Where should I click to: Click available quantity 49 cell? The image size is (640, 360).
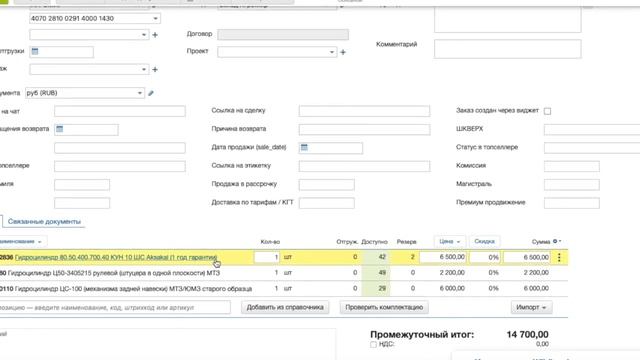[376, 273]
